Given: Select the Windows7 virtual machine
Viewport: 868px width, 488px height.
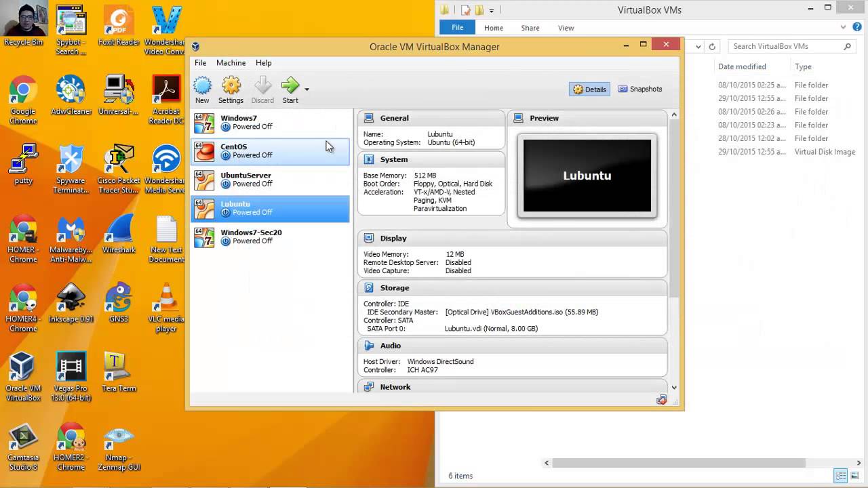Looking at the screenshot, I should (270, 123).
